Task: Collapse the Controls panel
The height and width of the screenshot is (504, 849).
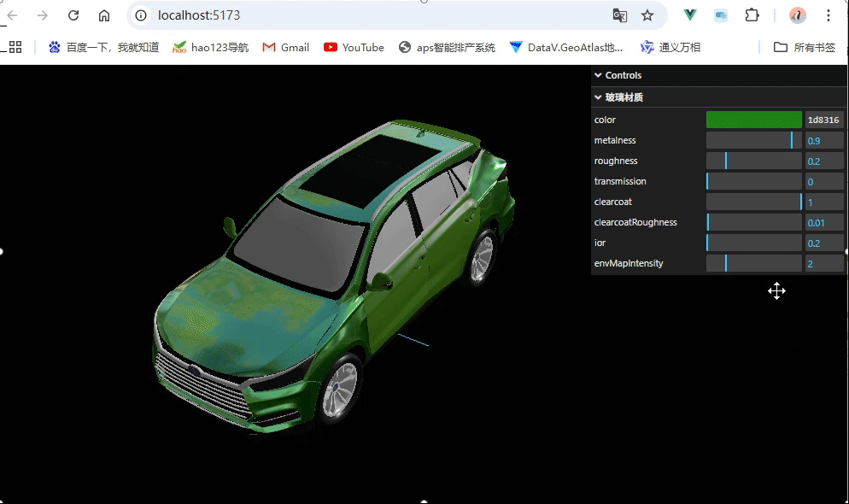Action: click(598, 75)
